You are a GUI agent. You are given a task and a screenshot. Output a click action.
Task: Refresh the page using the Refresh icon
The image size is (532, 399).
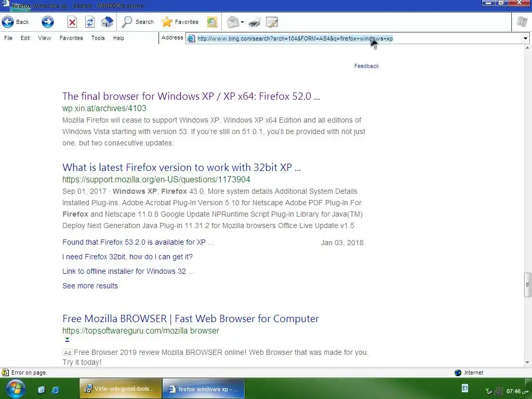tap(89, 22)
